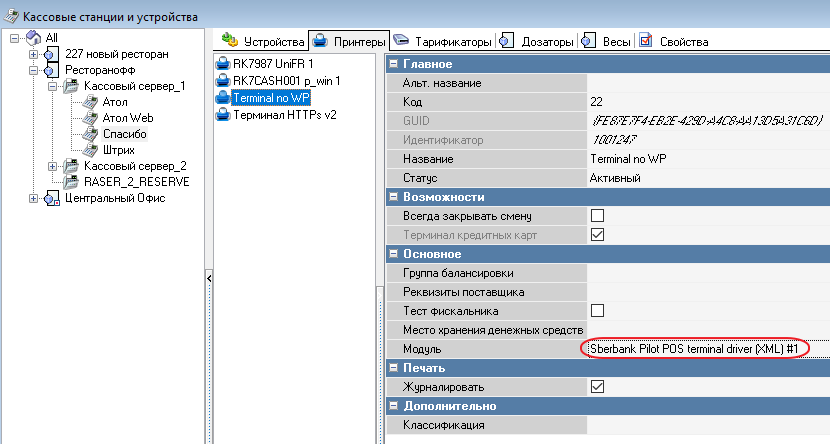Image resolution: width=830 pixels, height=444 pixels.
Task: Click the RK7CASH001 p_win 1 printer icon
Action: point(223,81)
